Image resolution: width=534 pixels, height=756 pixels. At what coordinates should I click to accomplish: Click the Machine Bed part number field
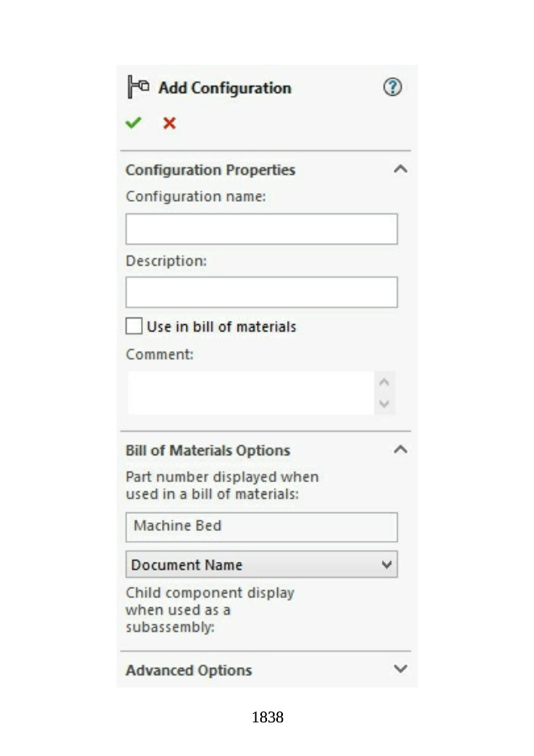point(261,527)
